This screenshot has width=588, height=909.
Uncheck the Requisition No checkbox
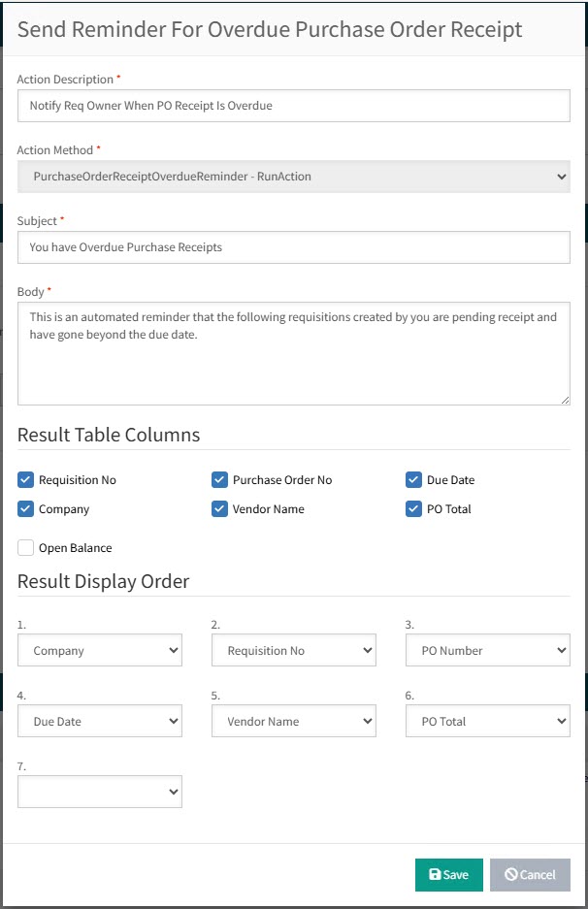click(x=26, y=479)
